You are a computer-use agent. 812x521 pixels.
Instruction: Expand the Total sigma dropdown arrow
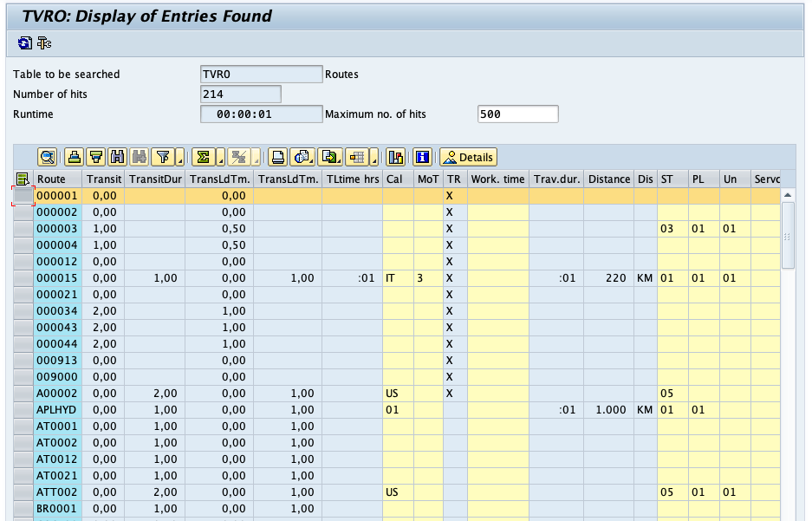coord(221,157)
